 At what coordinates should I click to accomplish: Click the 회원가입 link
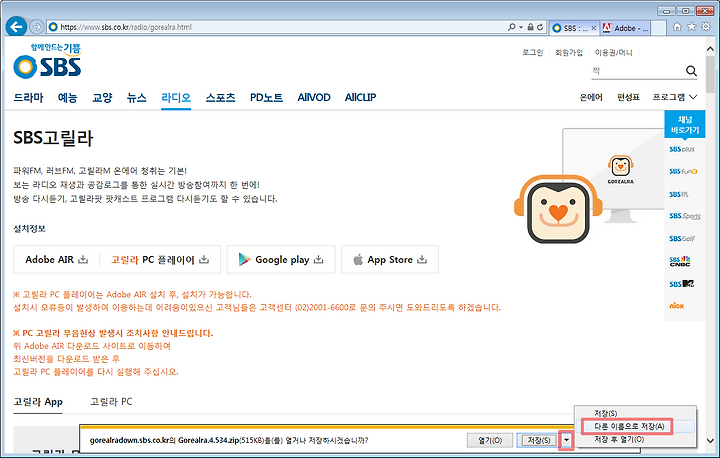[568, 52]
